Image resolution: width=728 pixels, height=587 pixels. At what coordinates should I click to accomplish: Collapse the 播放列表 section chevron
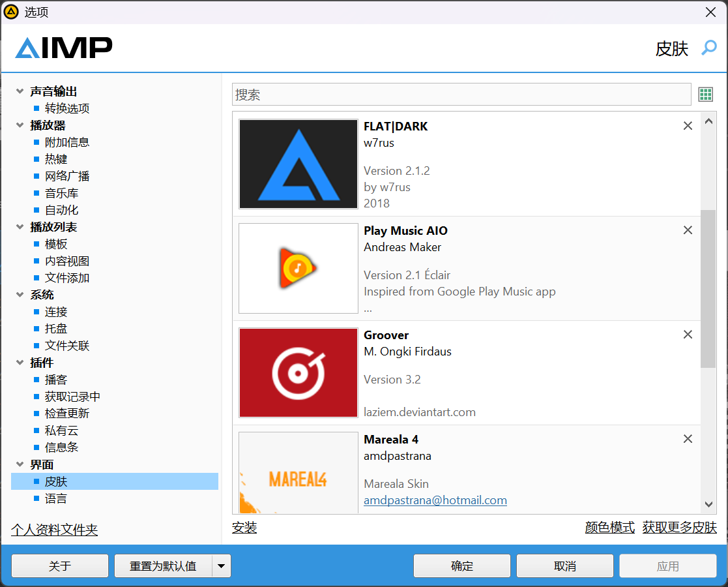(20, 228)
